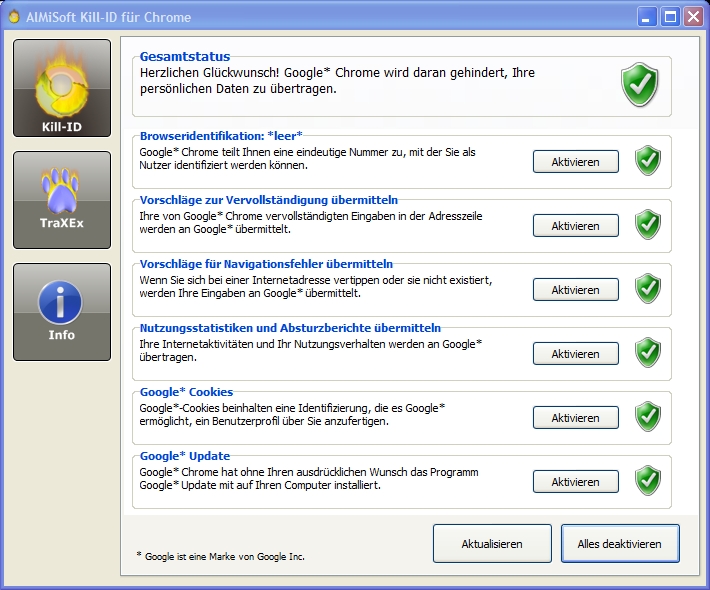Viewport: 710px width, 590px height.
Task: Activate Vorschläge zur Vervollständigung übermitteln
Action: (576, 225)
